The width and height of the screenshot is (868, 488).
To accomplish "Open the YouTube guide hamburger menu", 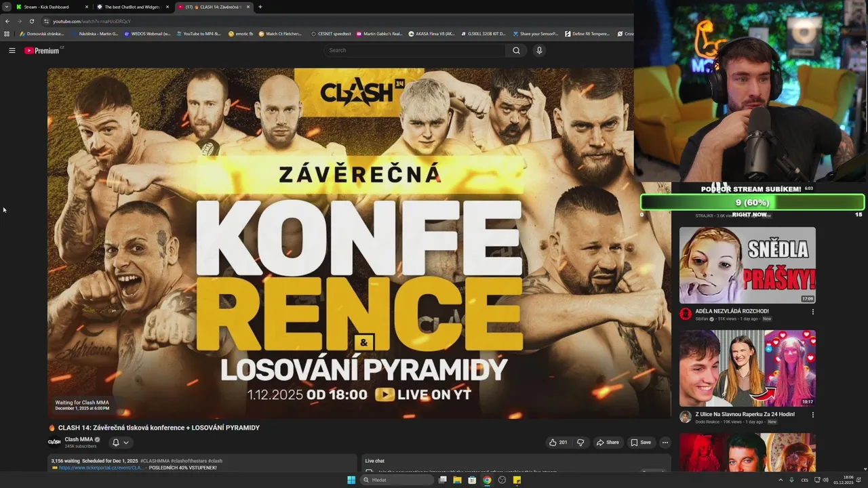I will pyautogui.click(x=12, y=50).
